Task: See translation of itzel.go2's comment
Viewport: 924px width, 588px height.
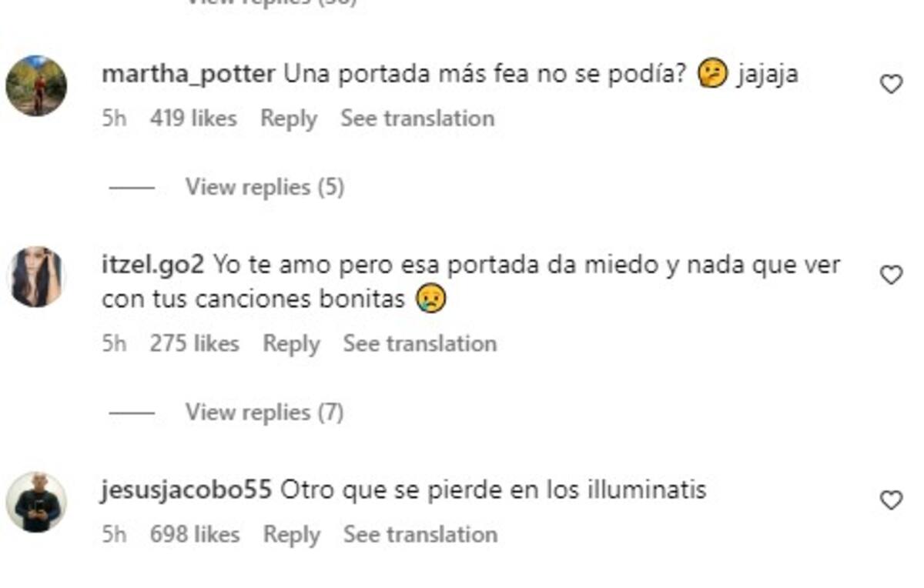Action: point(420,343)
